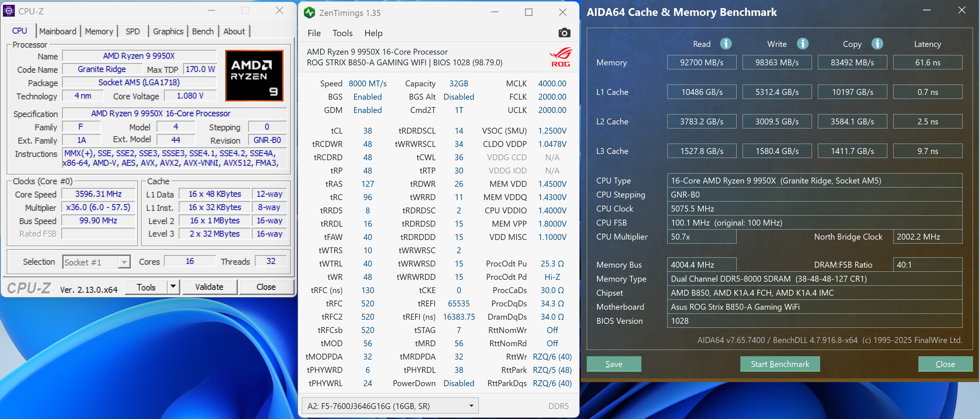Minimize the AIDA64 benchmark window

pos(927,11)
